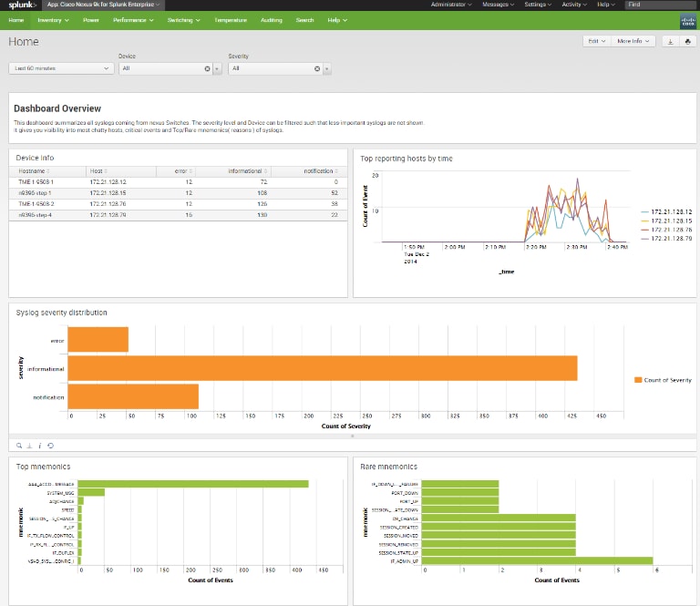Toggle 172.21.128.15 legend series
Image resolution: width=700 pixels, height=606 pixels.
point(666,221)
